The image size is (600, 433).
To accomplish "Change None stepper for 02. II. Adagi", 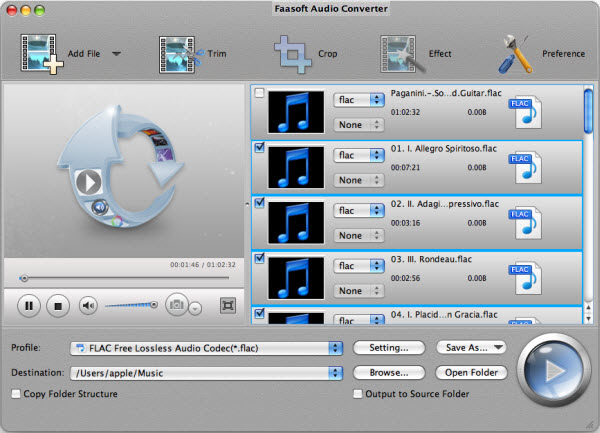I will coord(359,236).
